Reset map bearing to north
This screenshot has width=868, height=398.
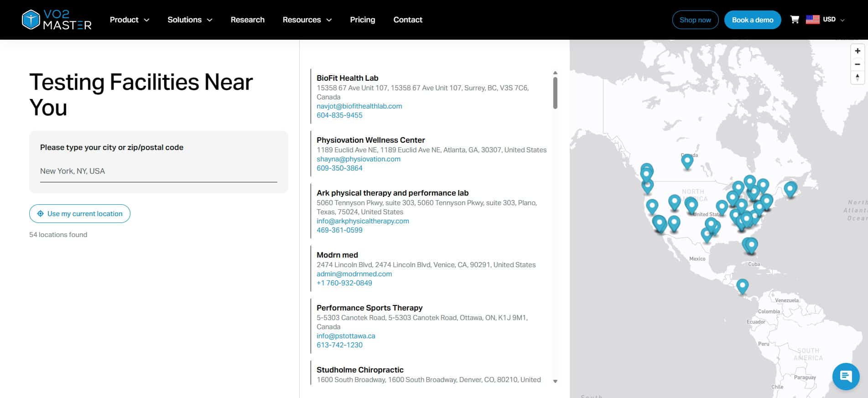pos(858,78)
